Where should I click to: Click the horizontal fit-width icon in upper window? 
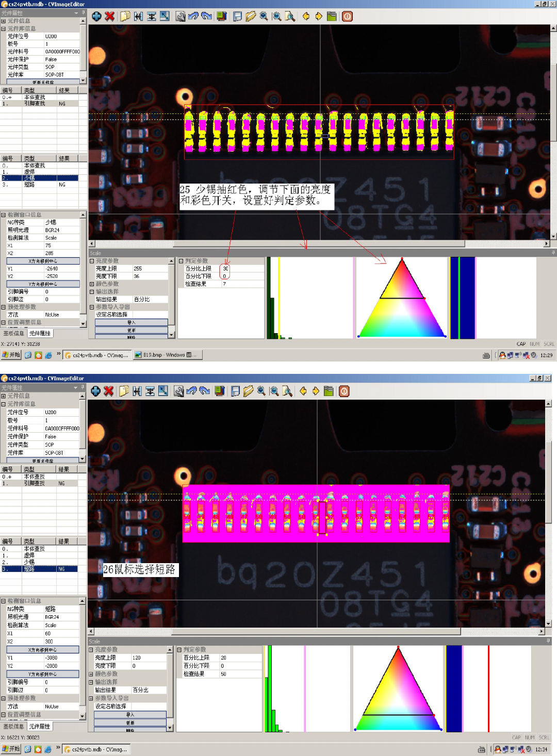click(138, 17)
